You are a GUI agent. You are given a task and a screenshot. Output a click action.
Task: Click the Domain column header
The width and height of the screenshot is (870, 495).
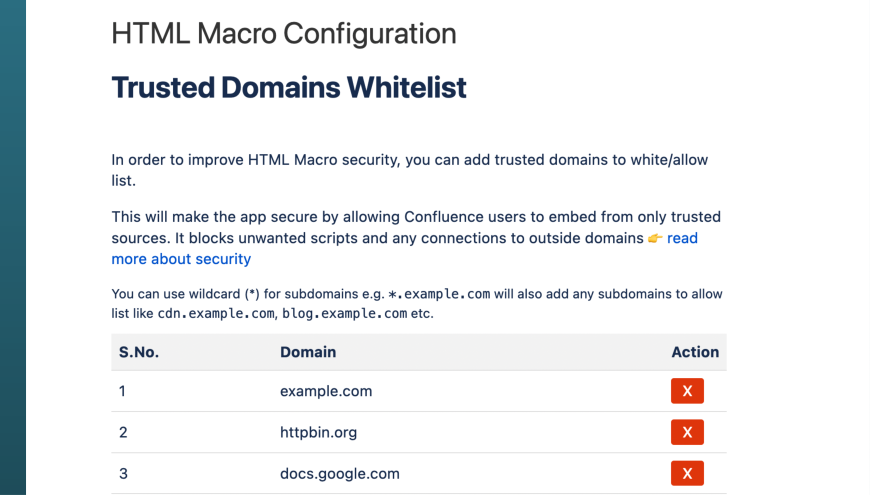pos(308,352)
